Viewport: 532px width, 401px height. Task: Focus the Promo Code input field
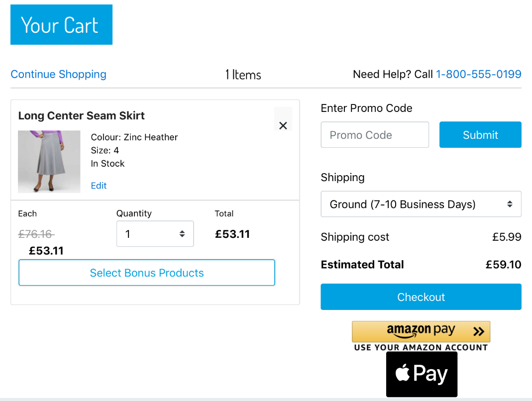point(375,135)
